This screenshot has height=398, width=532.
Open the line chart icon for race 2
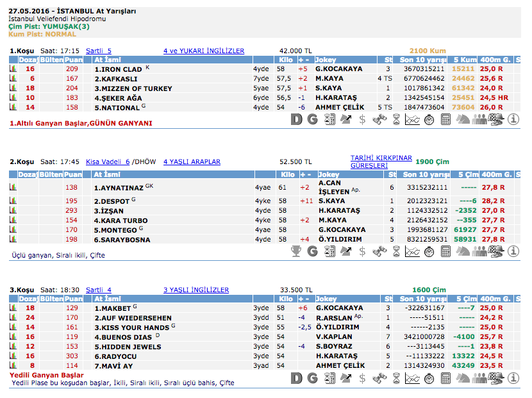(413, 251)
